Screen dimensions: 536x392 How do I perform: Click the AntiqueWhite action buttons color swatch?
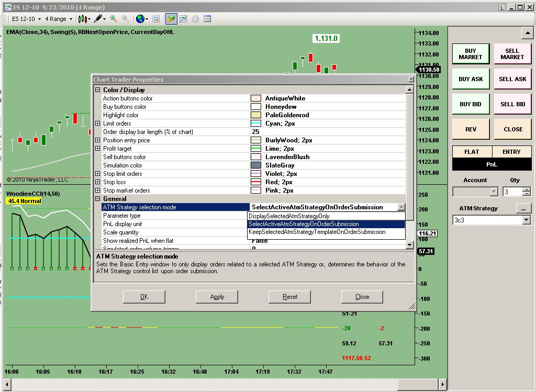coord(256,98)
